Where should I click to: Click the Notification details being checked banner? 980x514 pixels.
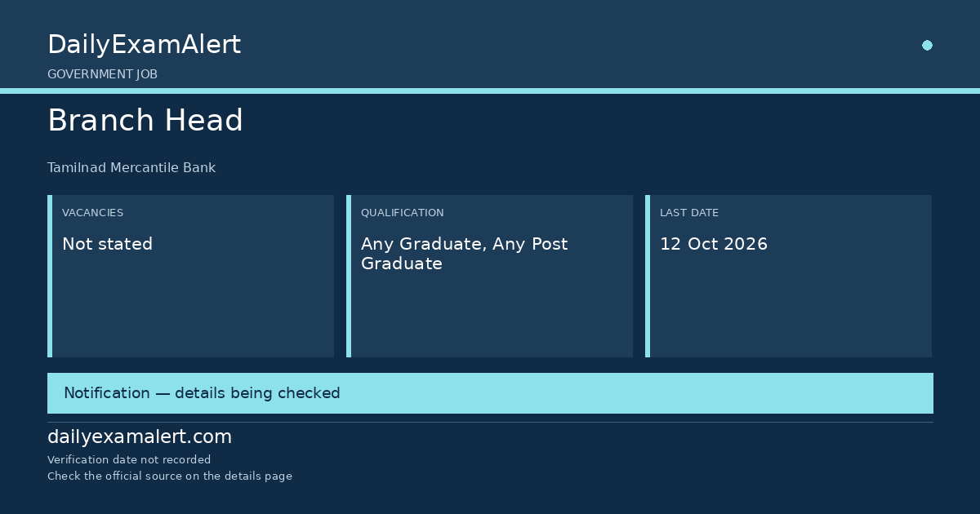tap(490, 393)
